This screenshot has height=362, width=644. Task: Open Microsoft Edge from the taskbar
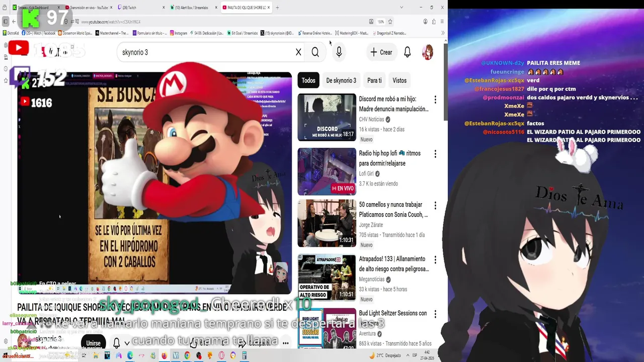pyautogui.click(x=130, y=355)
